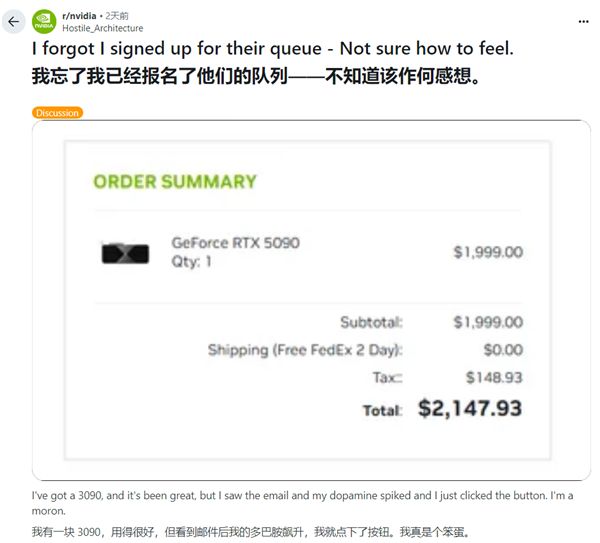Click the Total $2,147.93 amount
The width and height of the screenshot is (600, 543).
click(470, 408)
